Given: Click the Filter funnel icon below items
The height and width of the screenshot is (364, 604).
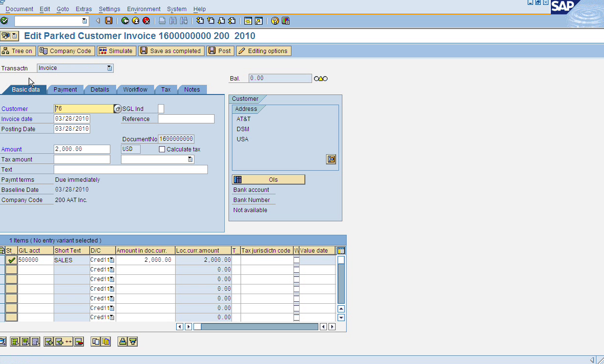Looking at the screenshot, I should [133, 341].
